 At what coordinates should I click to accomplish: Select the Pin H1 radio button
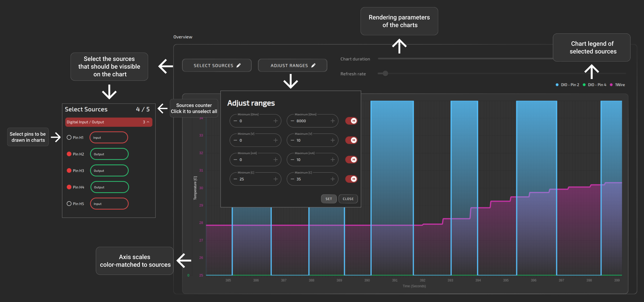69,137
